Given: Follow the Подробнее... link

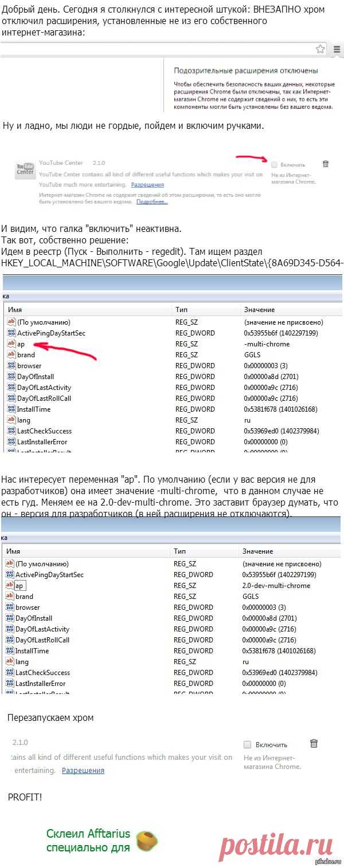Looking at the screenshot, I should (x=152, y=202).
